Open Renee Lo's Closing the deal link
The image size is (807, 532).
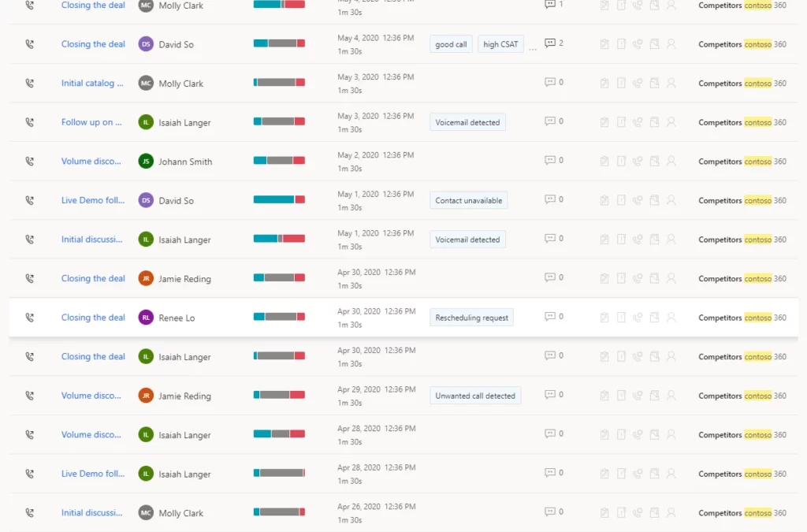93,318
